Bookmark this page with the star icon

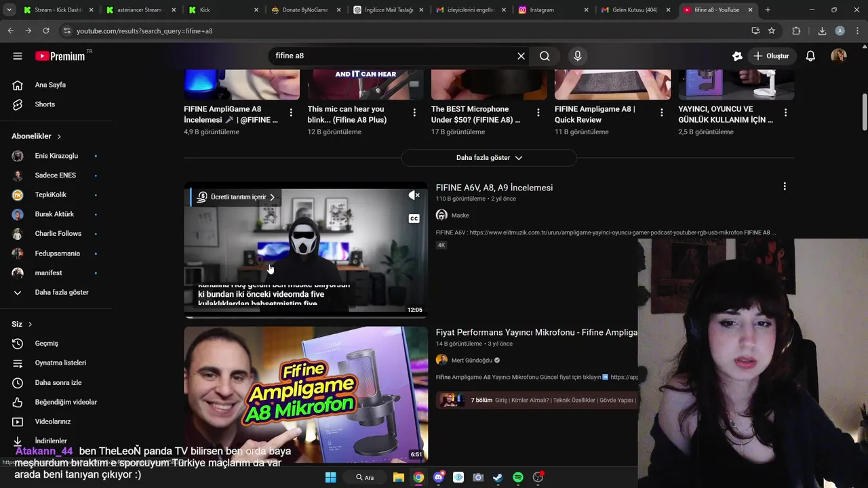[772, 30]
